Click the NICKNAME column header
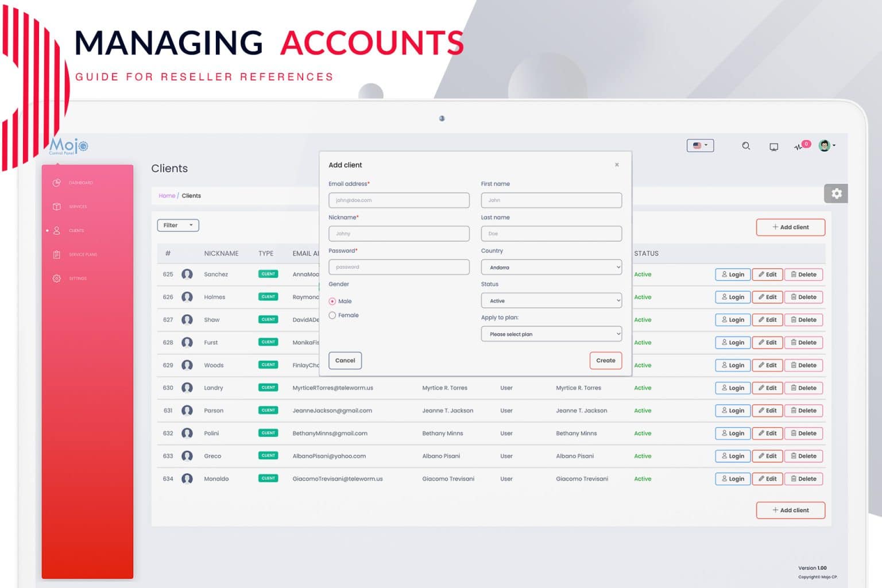The image size is (882, 588). click(221, 254)
